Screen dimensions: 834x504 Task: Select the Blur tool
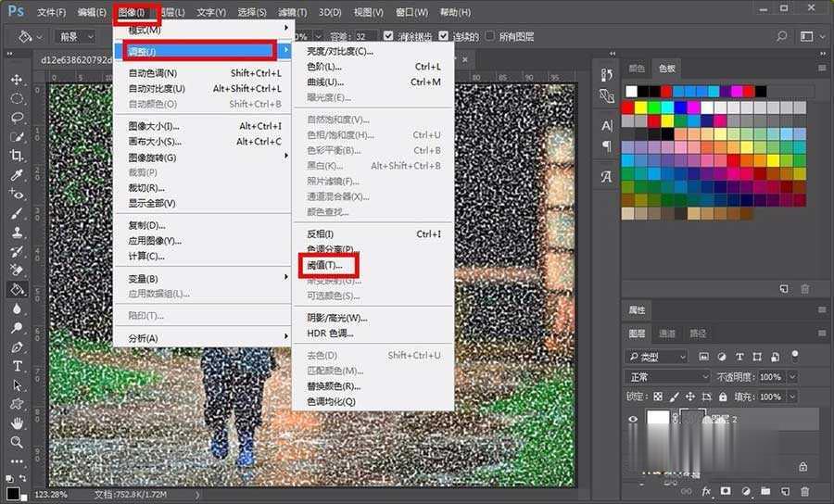17,309
